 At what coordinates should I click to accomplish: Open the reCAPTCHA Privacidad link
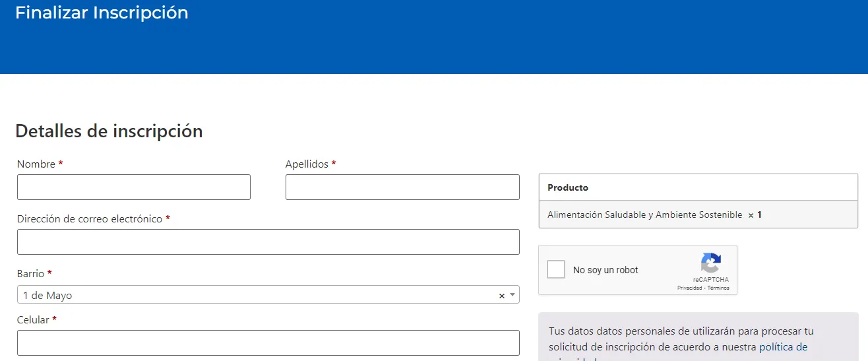[689, 288]
